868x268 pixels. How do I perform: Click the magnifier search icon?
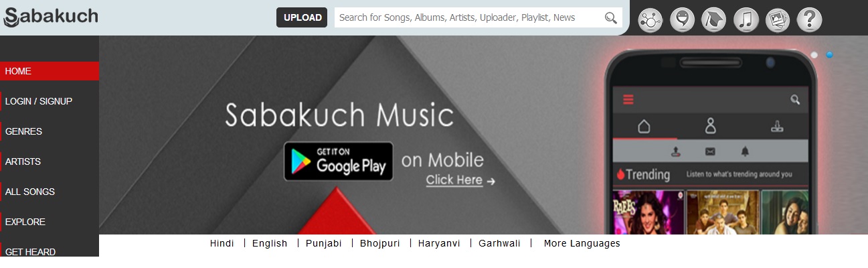click(x=610, y=18)
